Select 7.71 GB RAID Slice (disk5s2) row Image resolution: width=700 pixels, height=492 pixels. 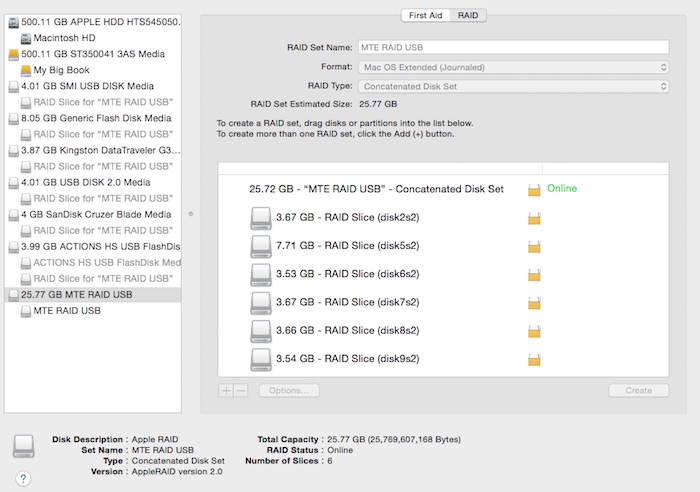pyautogui.click(x=443, y=246)
